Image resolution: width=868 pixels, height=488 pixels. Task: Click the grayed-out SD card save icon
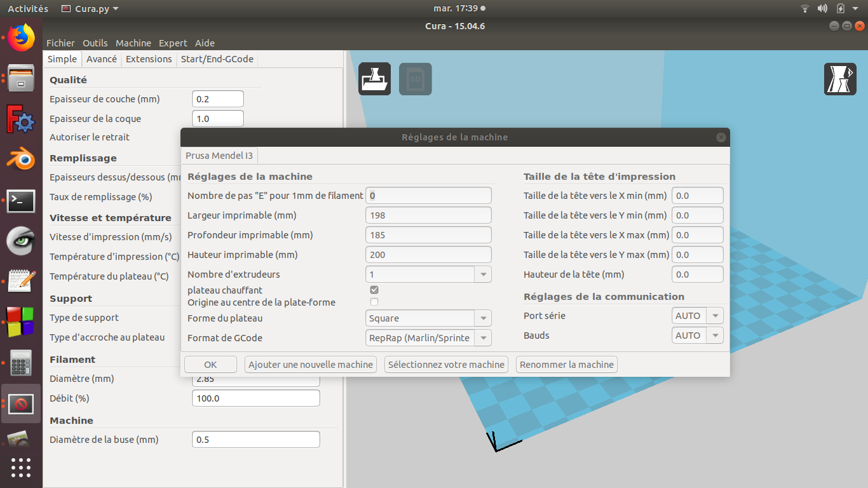[416, 79]
